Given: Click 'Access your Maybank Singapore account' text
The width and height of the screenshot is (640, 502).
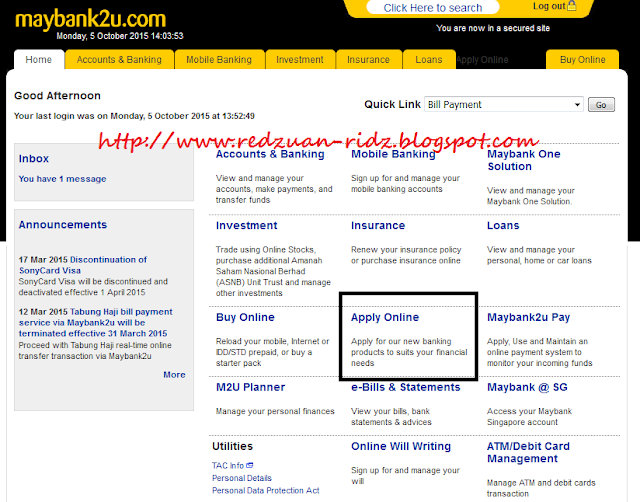Looking at the screenshot, I should 529,417.
